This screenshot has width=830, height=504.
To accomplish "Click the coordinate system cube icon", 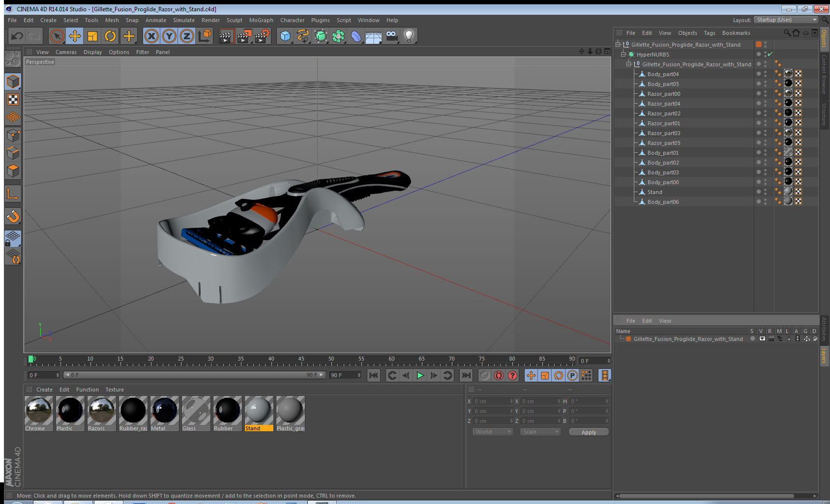I will point(205,36).
